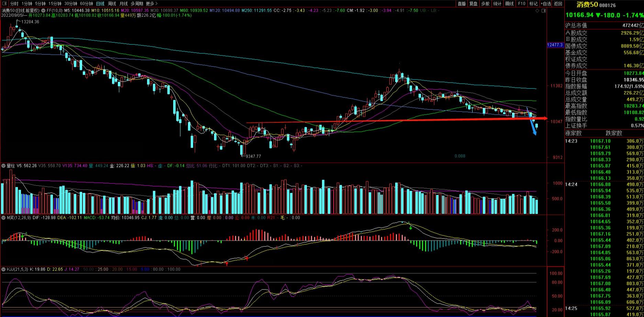Toggle the left sidebar panel icon
Screen dimensions: 644x317
pos(4,3)
